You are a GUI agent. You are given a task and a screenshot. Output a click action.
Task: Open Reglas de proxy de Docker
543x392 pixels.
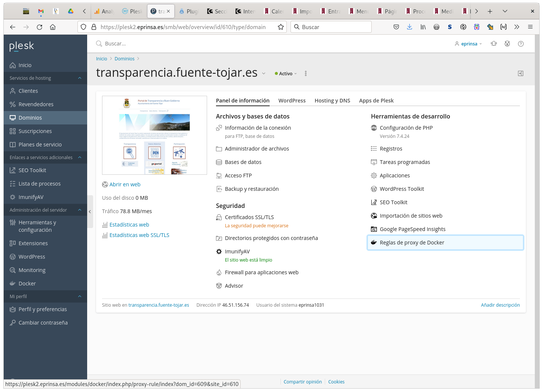click(412, 243)
